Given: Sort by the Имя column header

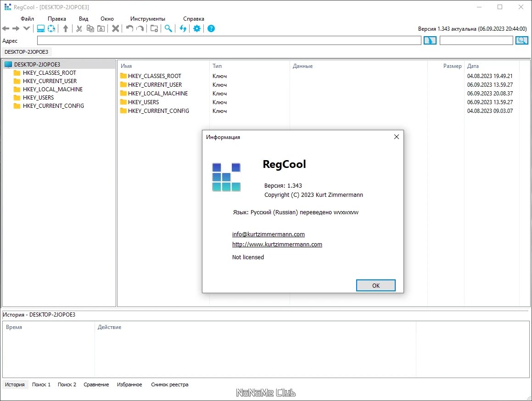Looking at the screenshot, I should 163,66.
